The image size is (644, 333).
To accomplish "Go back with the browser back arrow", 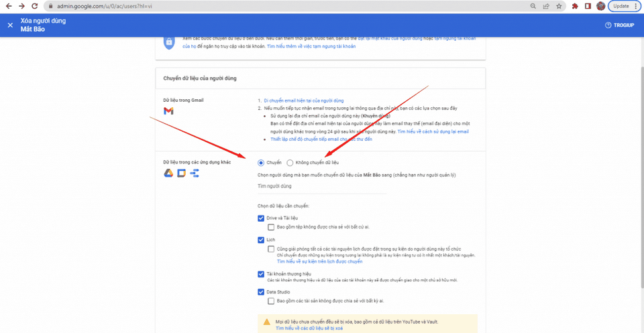I will pos(9,6).
